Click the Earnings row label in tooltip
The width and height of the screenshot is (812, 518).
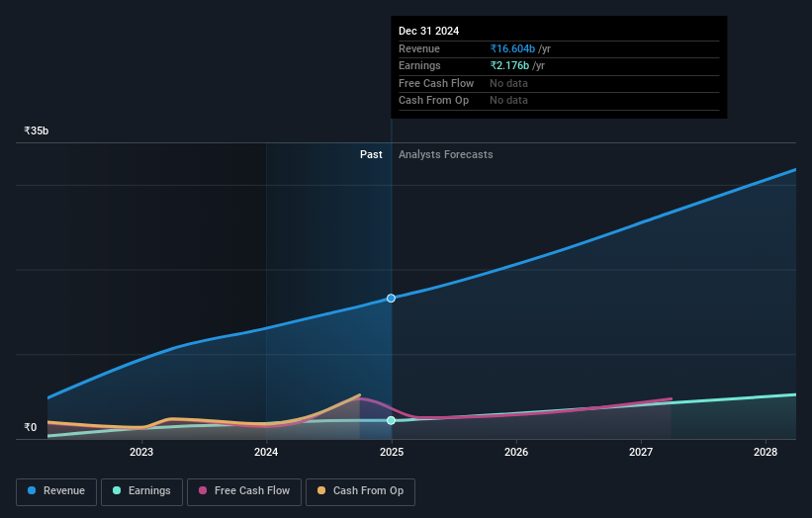click(419, 65)
